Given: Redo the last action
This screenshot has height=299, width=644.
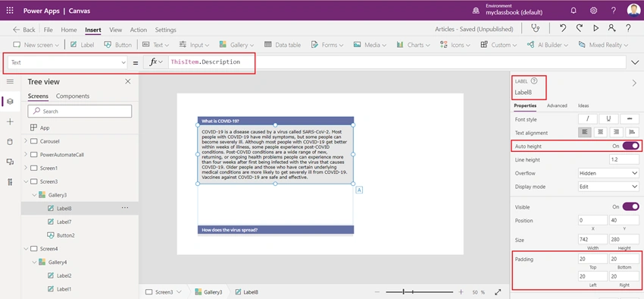Looking at the screenshot, I should 579,28.
